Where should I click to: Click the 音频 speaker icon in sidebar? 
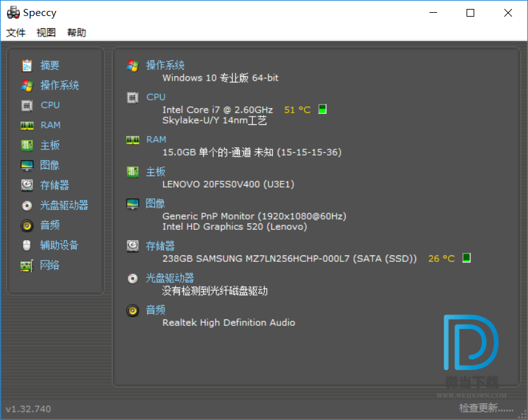tap(27, 225)
